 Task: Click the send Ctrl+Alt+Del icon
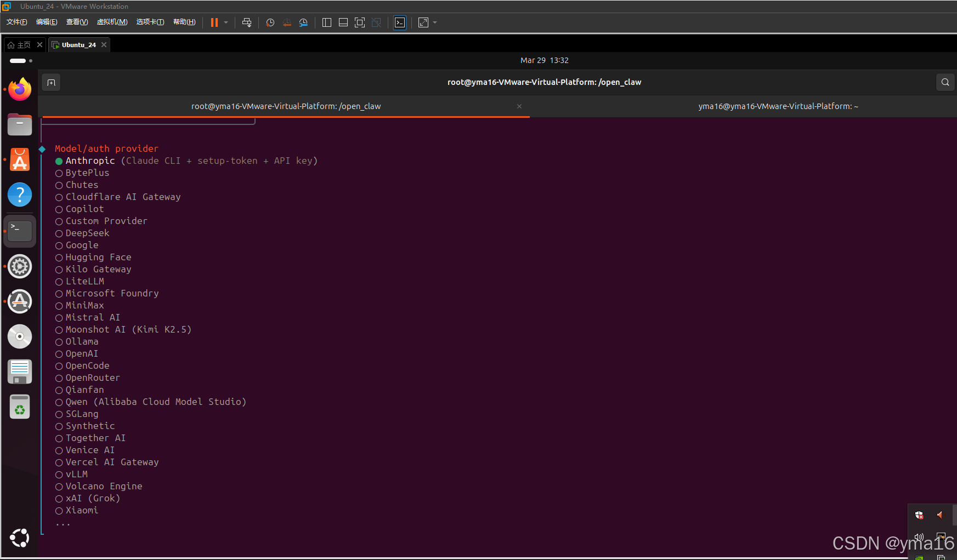[247, 22]
